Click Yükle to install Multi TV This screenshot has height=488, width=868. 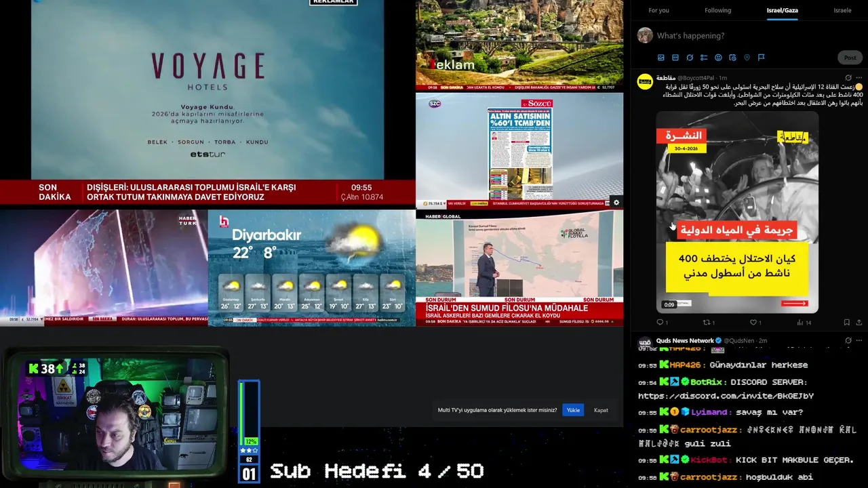(x=573, y=410)
